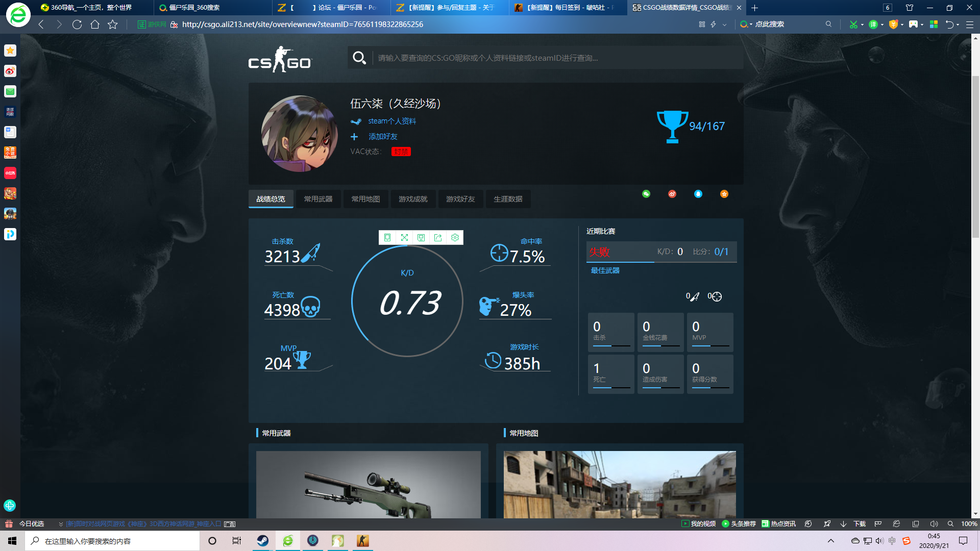This screenshot has width=980, height=551.
Task: Click the magnifier search icon beside CS:GO input
Action: (x=359, y=58)
